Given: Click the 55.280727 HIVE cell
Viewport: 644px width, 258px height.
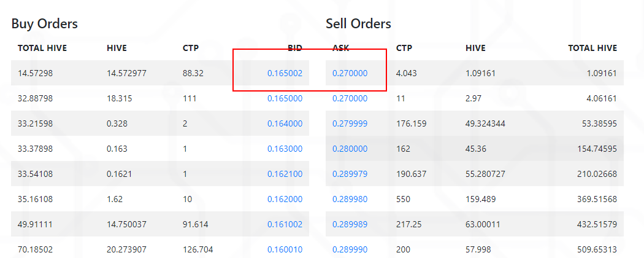Looking at the screenshot, I should (486, 174).
